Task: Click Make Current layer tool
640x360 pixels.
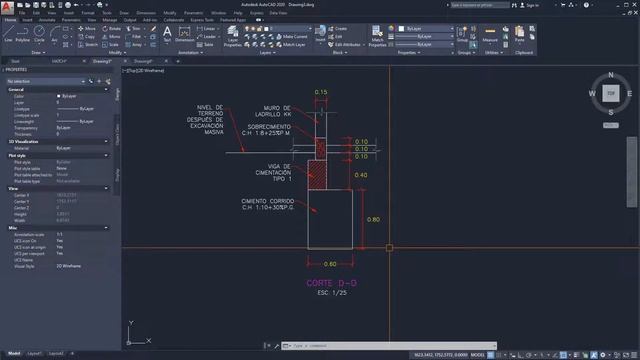Action: point(291,37)
